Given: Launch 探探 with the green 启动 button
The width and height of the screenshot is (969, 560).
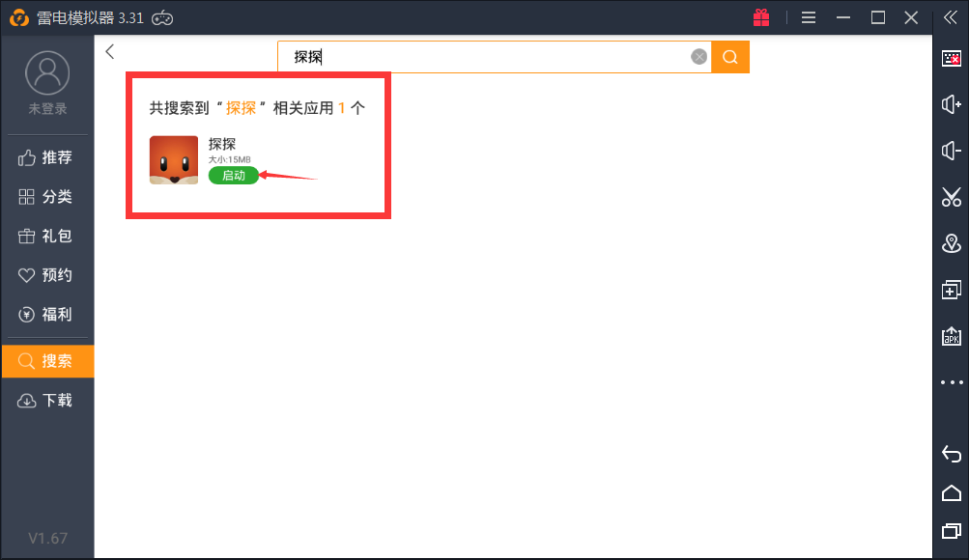Looking at the screenshot, I should (234, 176).
